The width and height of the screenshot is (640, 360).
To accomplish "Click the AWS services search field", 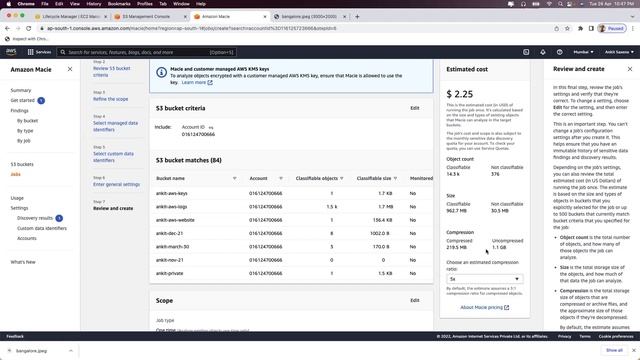I will [x=147, y=52].
